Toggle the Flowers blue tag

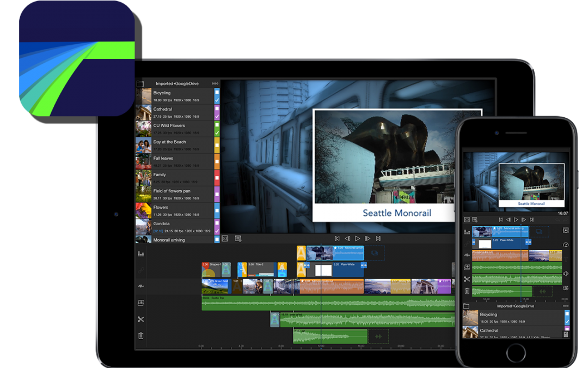pyautogui.click(x=217, y=210)
